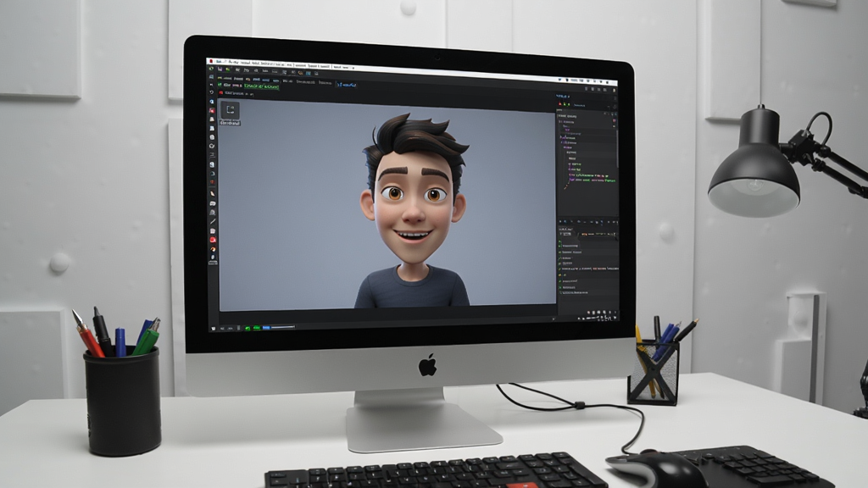Click the undo arrow icon atop the left sidebar

211,91
